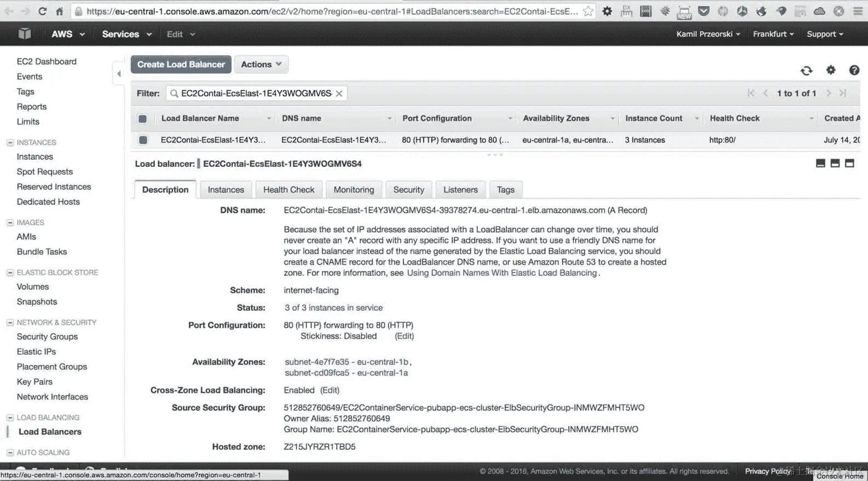
Task: Collapse the left navigation sidebar arrow
Action: [119, 73]
